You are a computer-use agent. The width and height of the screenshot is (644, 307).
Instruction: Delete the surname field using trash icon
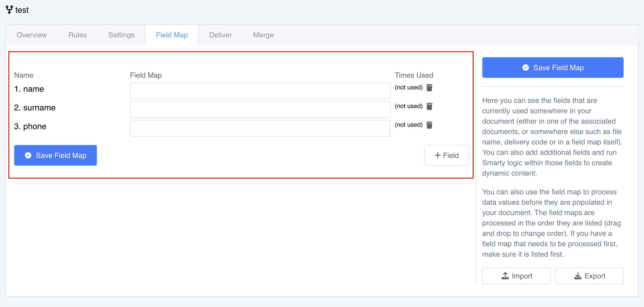pyautogui.click(x=429, y=106)
